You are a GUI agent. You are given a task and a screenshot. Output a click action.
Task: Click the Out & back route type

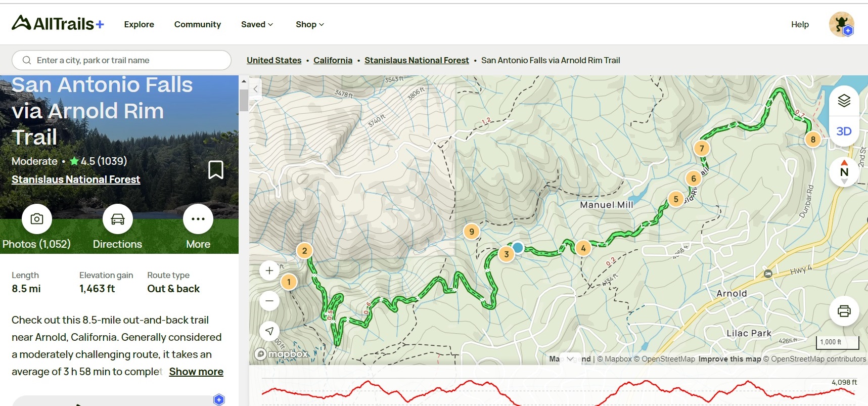(x=173, y=289)
